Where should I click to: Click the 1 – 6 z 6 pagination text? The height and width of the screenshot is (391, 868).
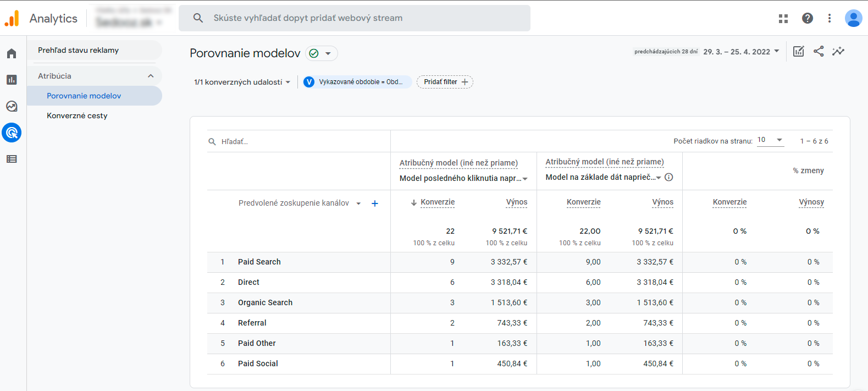point(814,141)
